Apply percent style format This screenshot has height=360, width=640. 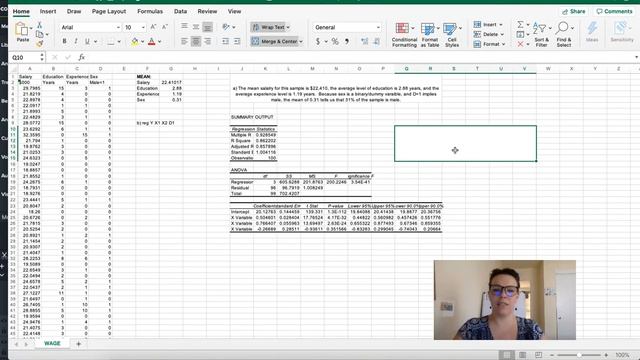pos(335,41)
